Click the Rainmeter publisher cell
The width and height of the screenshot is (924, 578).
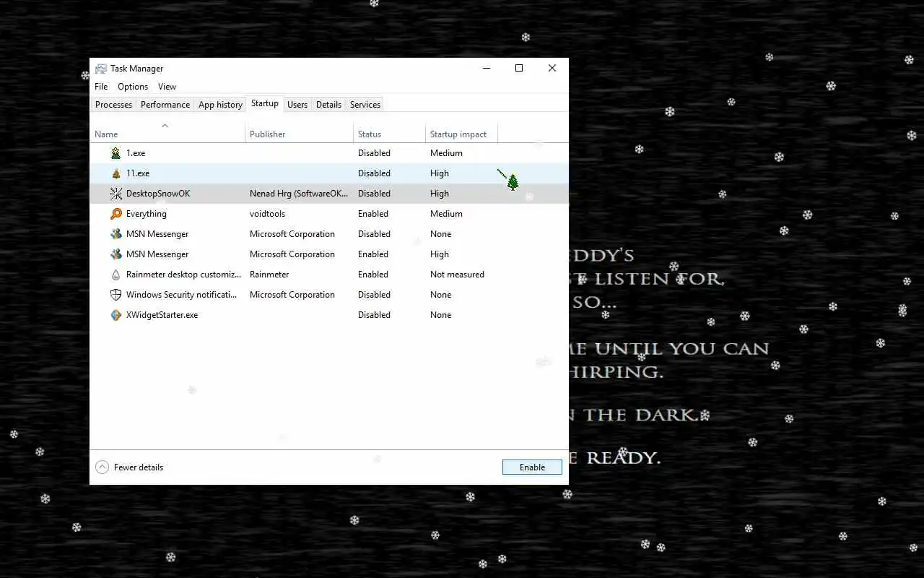pos(269,275)
